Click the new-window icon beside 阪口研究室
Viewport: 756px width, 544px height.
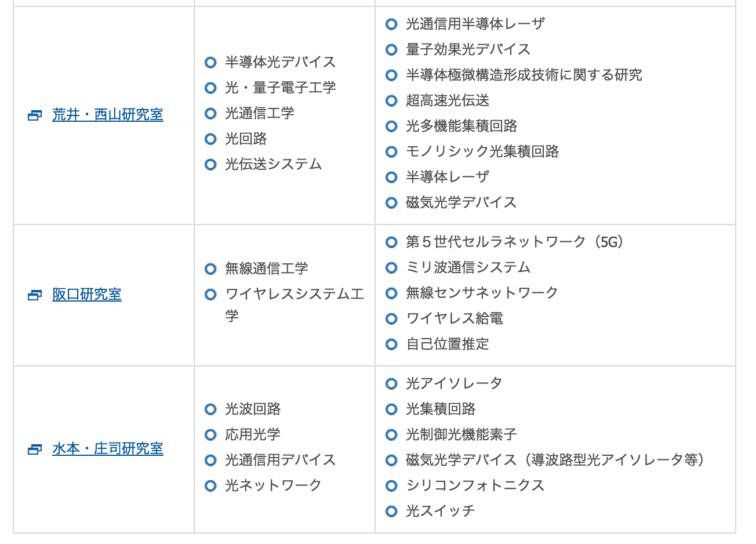[x=35, y=295]
